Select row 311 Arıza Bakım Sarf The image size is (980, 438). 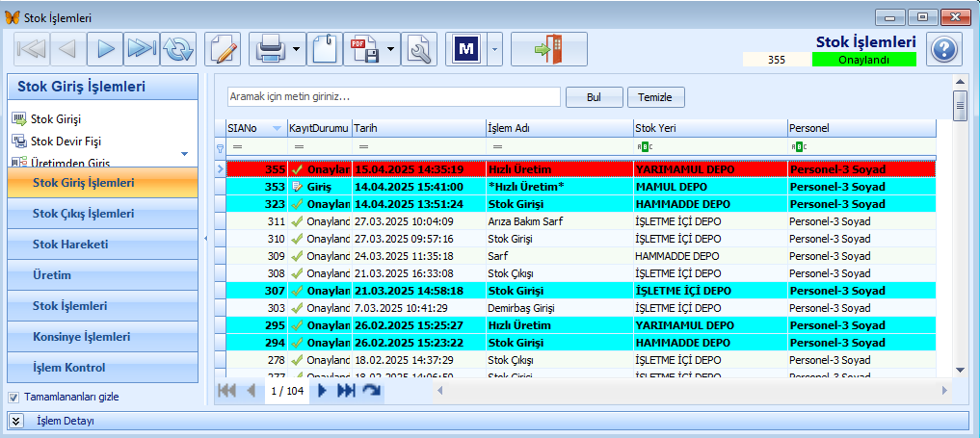click(x=581, y=221)
